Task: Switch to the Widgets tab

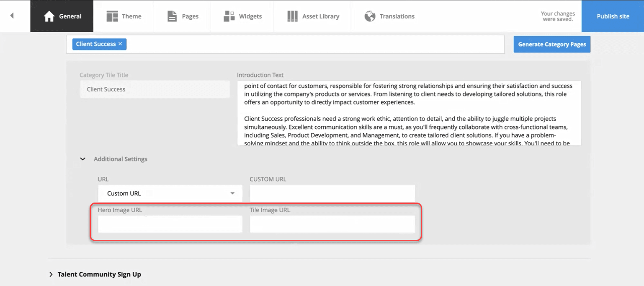Action: coord(242,16)
